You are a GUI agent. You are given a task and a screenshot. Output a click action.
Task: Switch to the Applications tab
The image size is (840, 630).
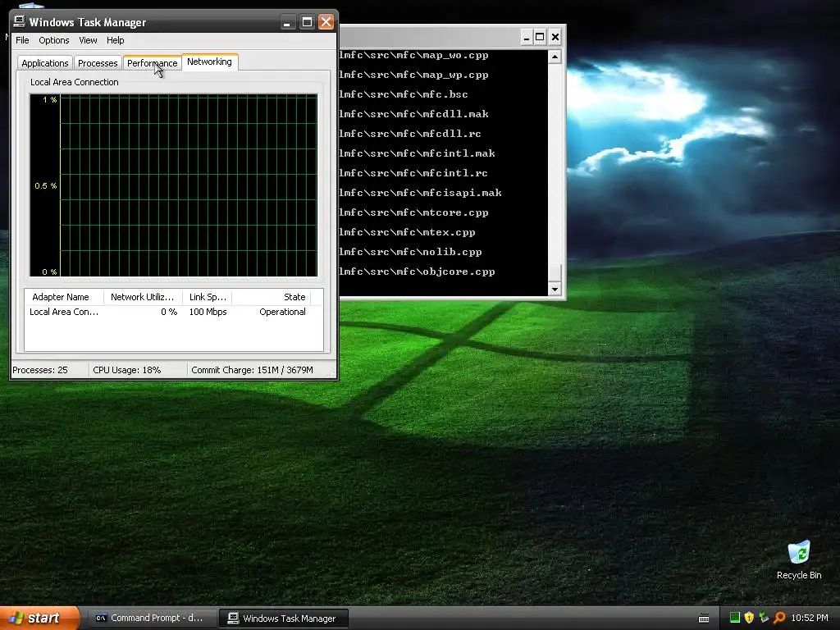click(45, 63)
